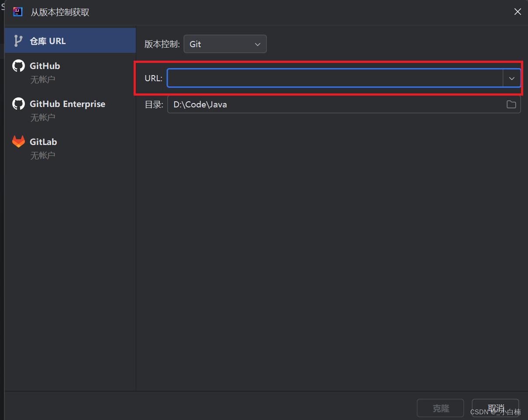Viewport: 528px width, 420px height.
Task: Expand the URL history dropdown arrow
Action: tap(512, 78)
